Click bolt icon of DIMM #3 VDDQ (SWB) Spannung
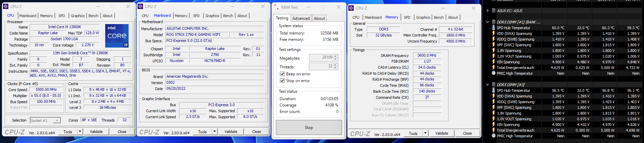 click(494, 102)
